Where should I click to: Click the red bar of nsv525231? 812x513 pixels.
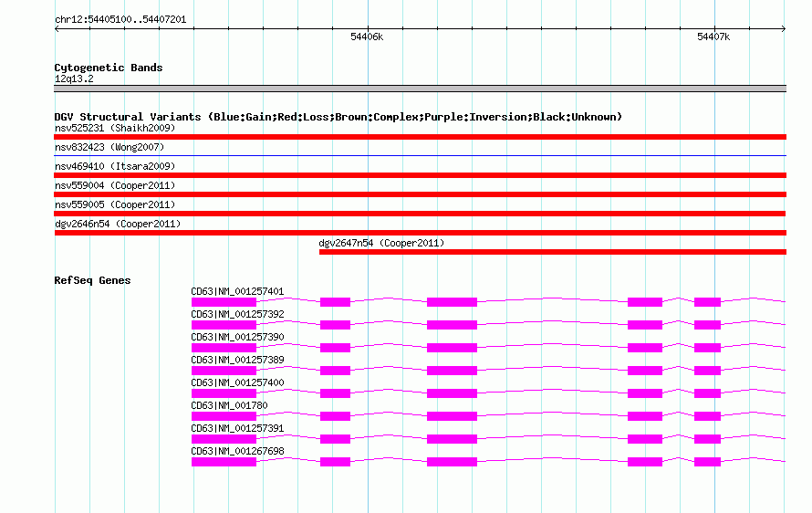(x=420, y=137)
